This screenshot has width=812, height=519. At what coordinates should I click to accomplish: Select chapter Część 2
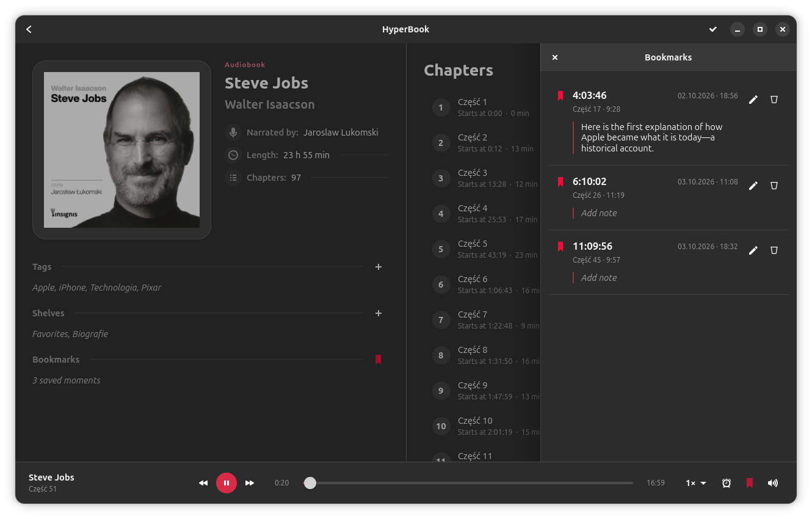481,143
